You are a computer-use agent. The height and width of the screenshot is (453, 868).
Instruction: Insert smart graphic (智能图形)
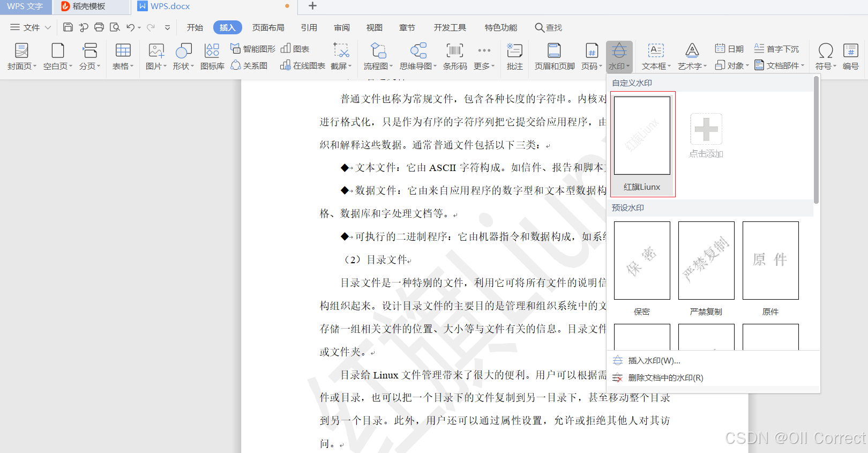pyautogui.click(x=252, y=49)
